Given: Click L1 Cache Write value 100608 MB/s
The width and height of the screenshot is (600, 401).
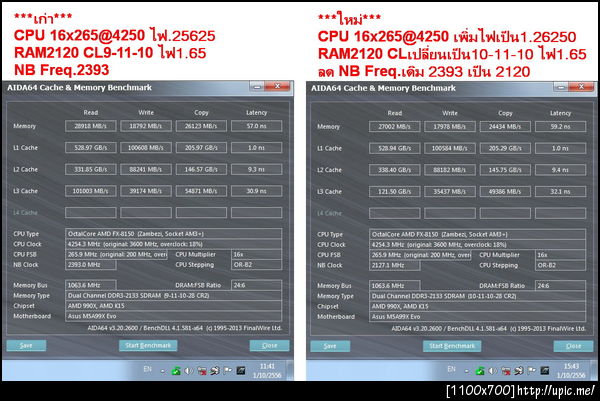Looking at the screenshot, I should tap(146, 148).
